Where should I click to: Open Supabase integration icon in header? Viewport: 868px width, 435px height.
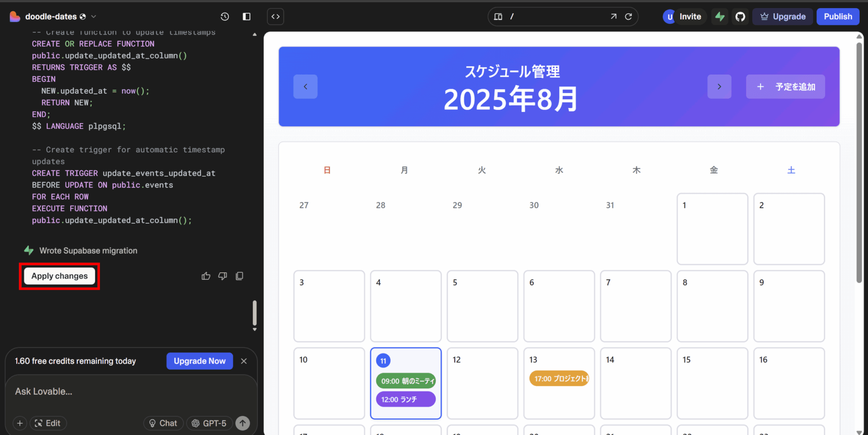pos(720,17)
